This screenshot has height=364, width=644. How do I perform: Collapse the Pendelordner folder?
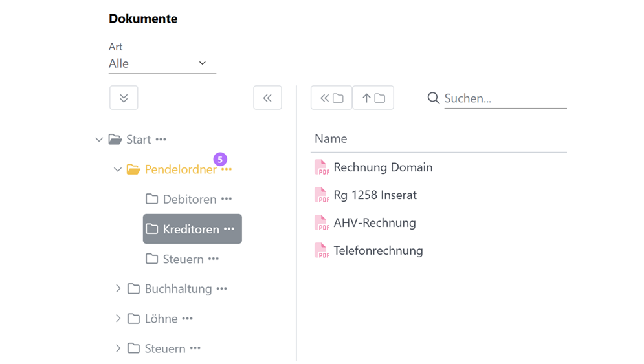118,169
